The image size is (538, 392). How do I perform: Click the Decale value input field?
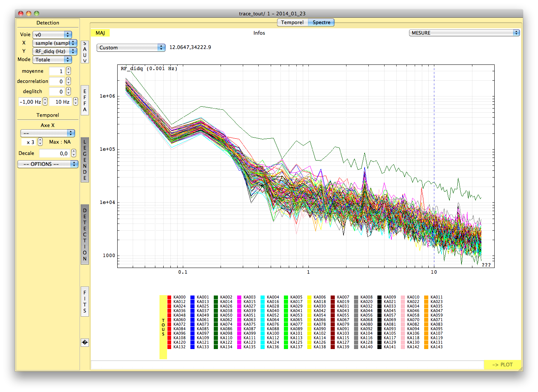(54, 153)
